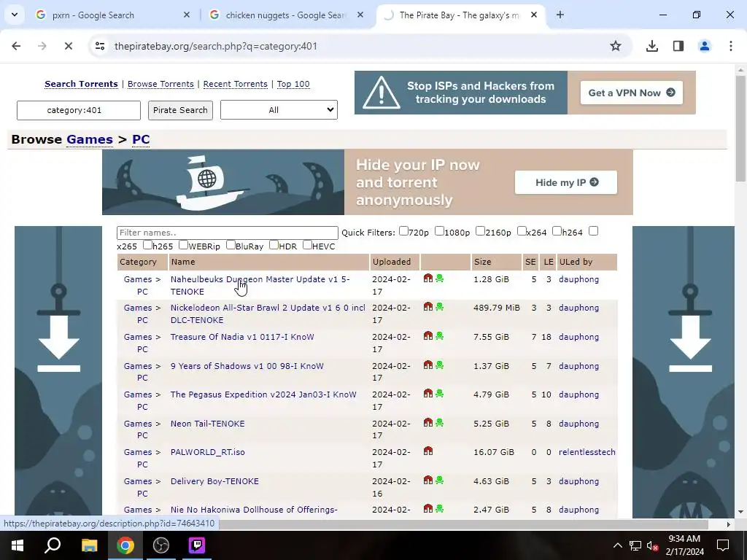Sort by the Uploaded column header
The width and height of the screenshot is (747, 560).
[x=392, y=262]
